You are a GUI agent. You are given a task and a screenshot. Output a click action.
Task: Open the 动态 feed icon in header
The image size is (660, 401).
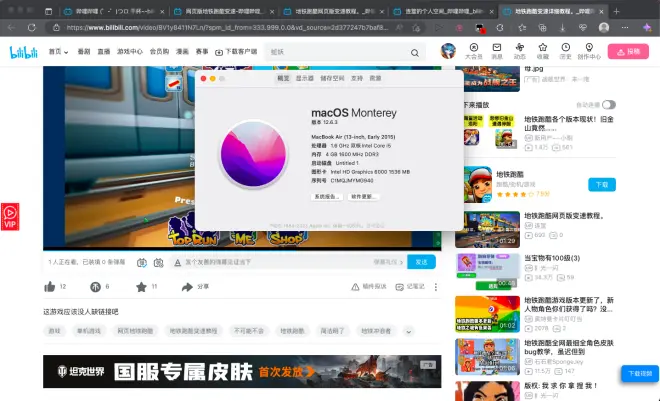519,49
